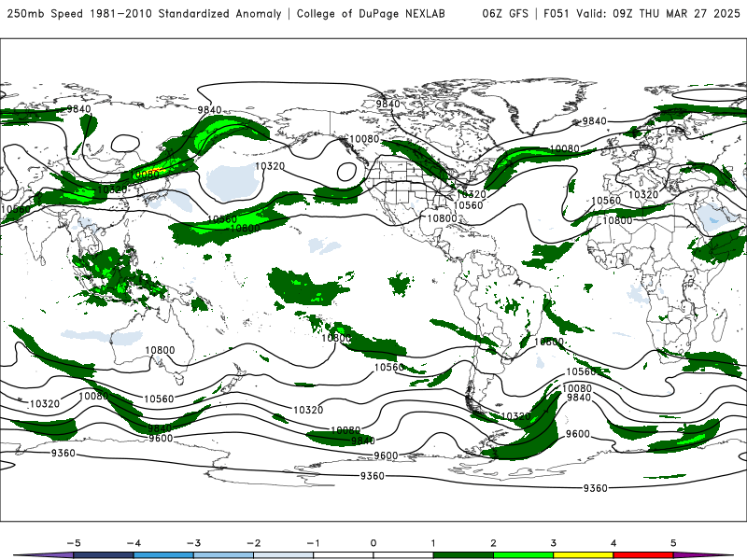Click the "5" colorbar label

[673, 543]
